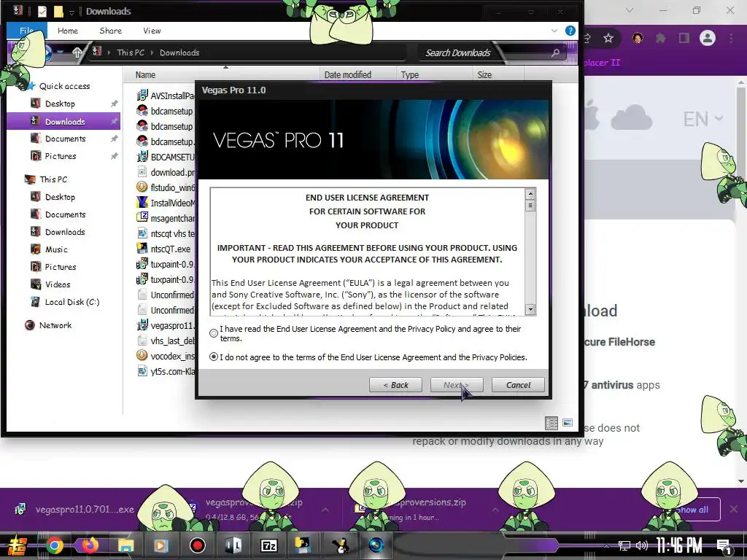Select Network in navigation pane
747x560 pixels.
(x=55, y=325)
